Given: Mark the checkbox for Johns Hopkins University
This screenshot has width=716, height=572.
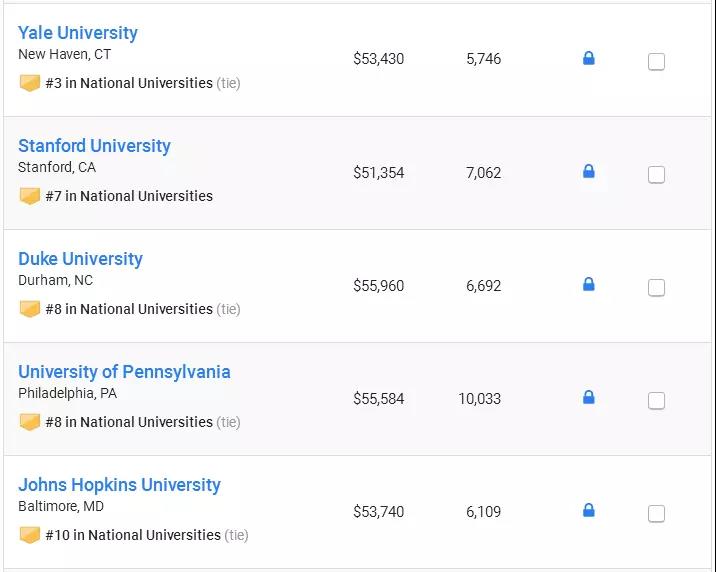Looking at the screenshot, I should (x=656, y=514).
